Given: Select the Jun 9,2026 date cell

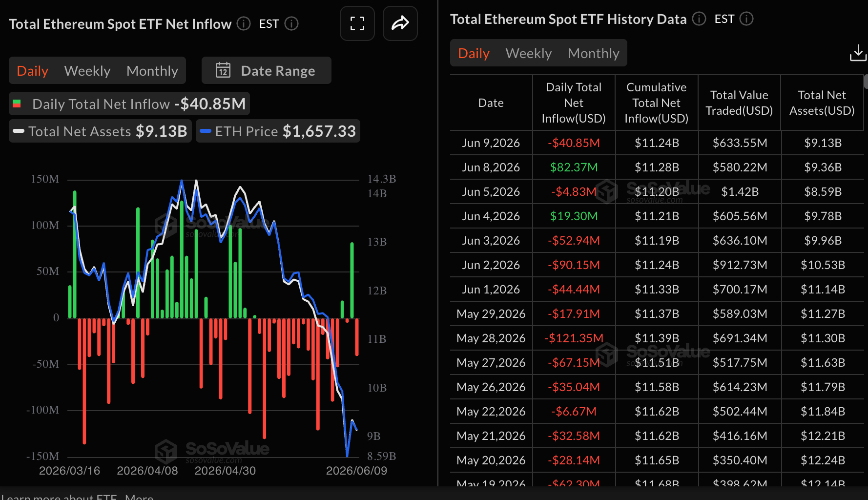Looking at the screenshot, I should (491, 143).
